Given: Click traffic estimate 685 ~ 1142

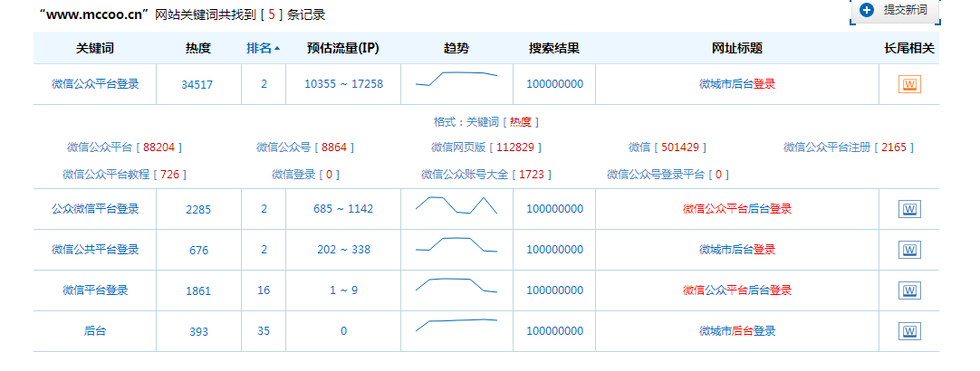Looking at the screenshot, I should (343, 209).
